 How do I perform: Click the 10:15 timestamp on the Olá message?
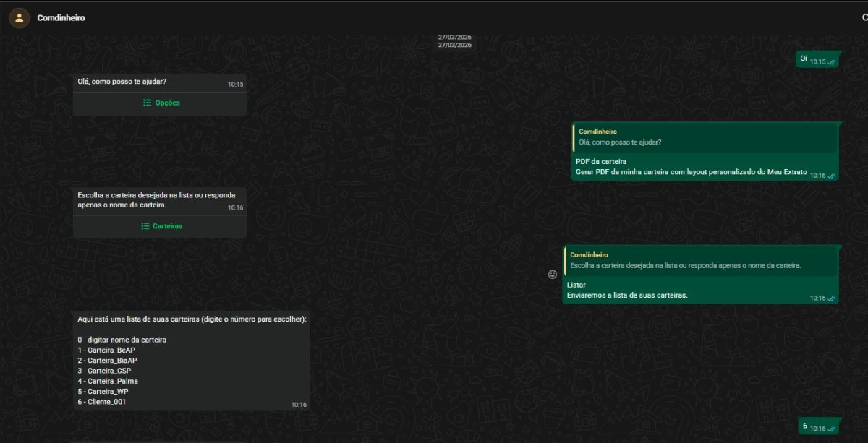(236, 85)
